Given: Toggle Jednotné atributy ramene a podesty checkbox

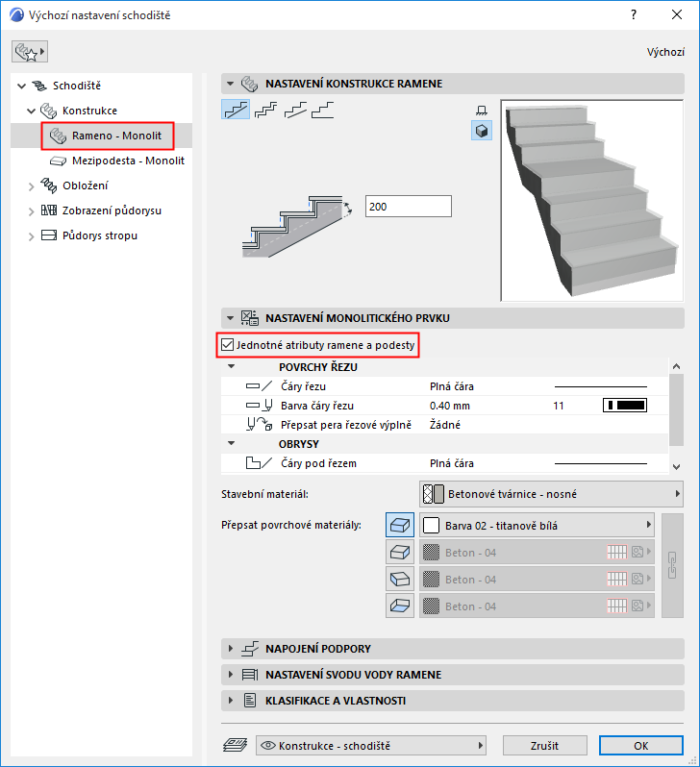Looking at the screenshot, I should point(227,345).
